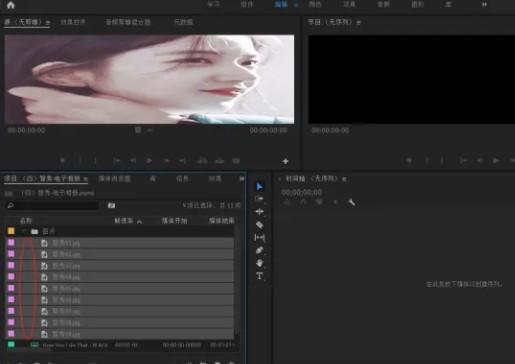Switch to 学习 workspace
The image size is (515, 364).
[x=213, y=4]
